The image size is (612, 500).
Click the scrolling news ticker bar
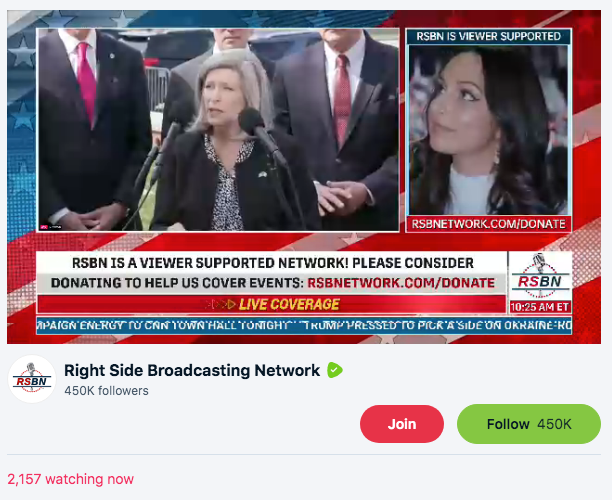(x=304, y=326)
